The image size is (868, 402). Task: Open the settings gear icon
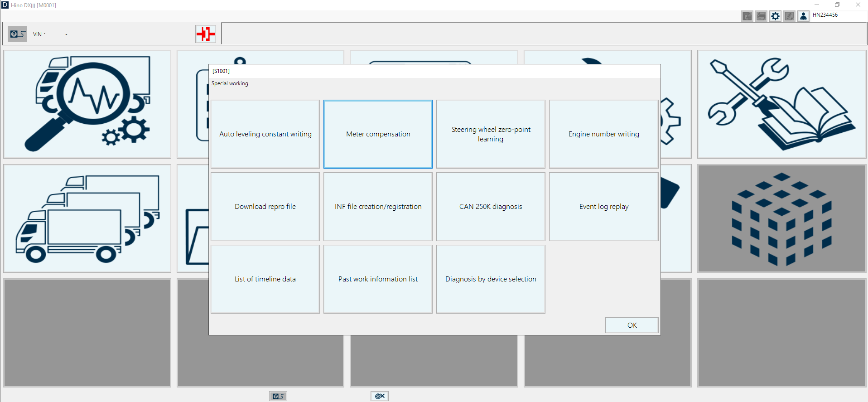click(x=775, y=16)
